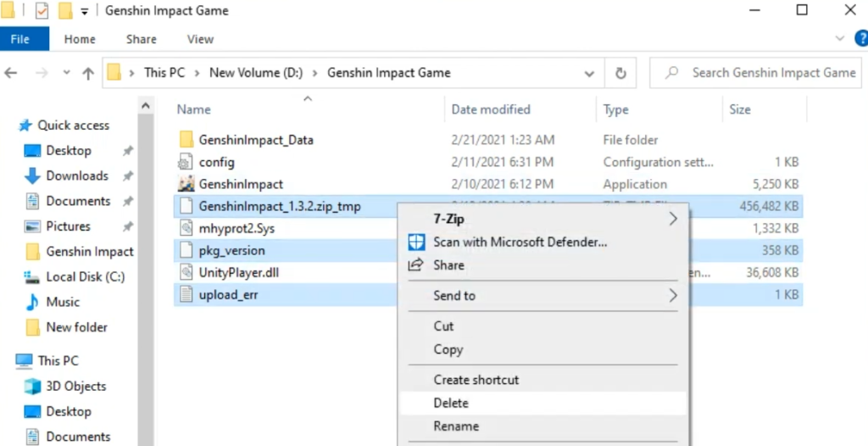
Task: Click navigation pane scroll up arrow
Action: point(146,105)
